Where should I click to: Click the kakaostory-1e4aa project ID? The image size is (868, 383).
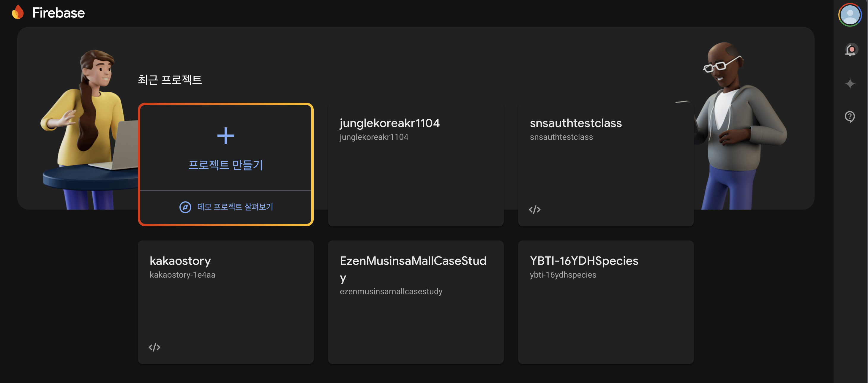click(x=182, y=275)
